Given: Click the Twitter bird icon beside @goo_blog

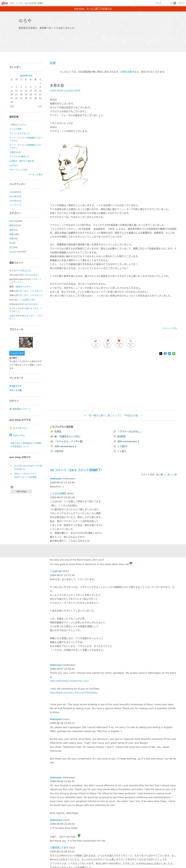Looking at the screenshot, I should coord(11,435).
